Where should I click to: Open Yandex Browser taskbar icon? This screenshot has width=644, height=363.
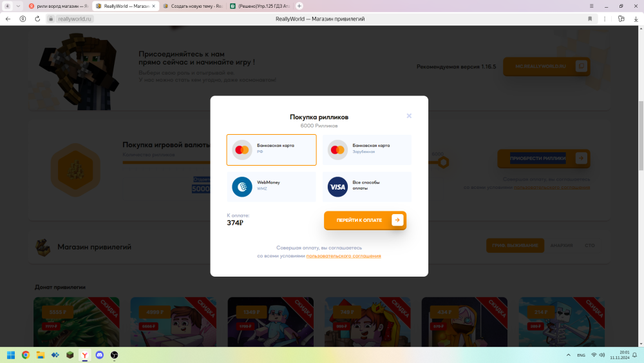(84, 355)
